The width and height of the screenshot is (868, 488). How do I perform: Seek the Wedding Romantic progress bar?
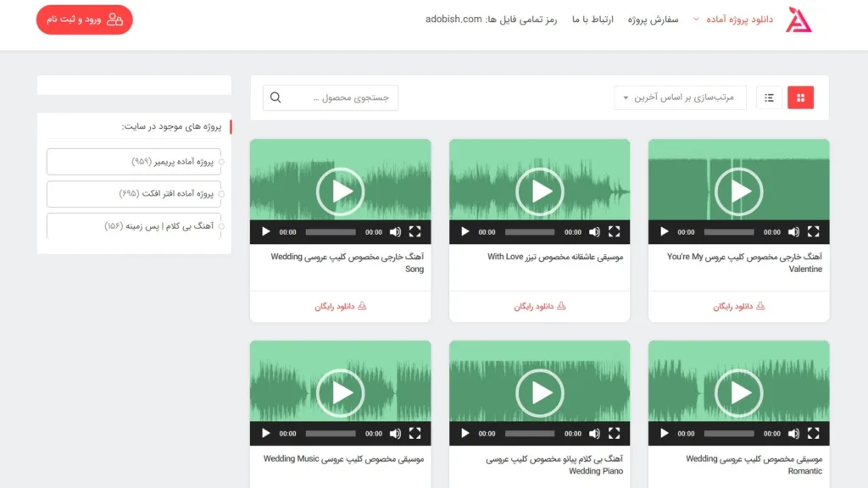pos(729,433)
